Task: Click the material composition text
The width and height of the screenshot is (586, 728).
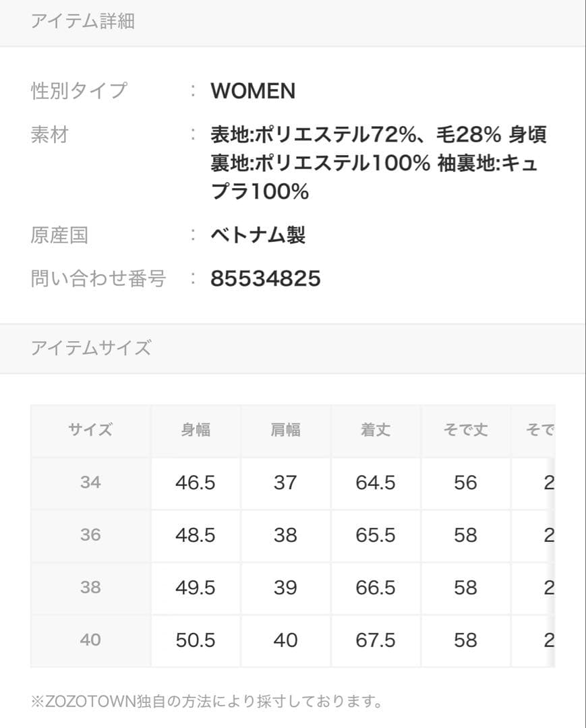Action: coord(378,163)
